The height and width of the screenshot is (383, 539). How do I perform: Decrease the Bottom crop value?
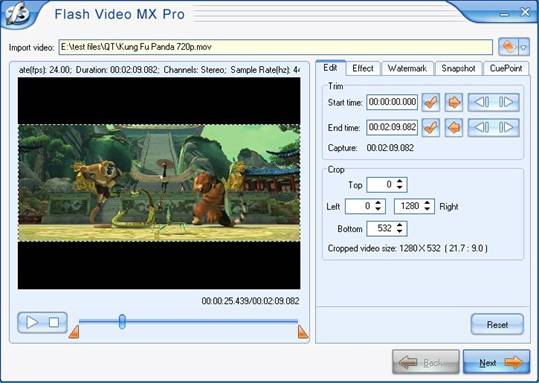(399, 232)
